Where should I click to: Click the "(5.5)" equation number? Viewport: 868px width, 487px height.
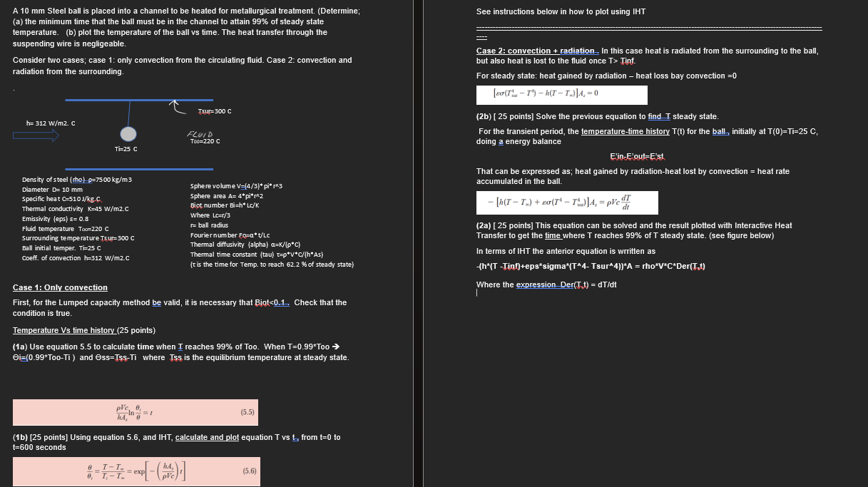coord(247,411)
